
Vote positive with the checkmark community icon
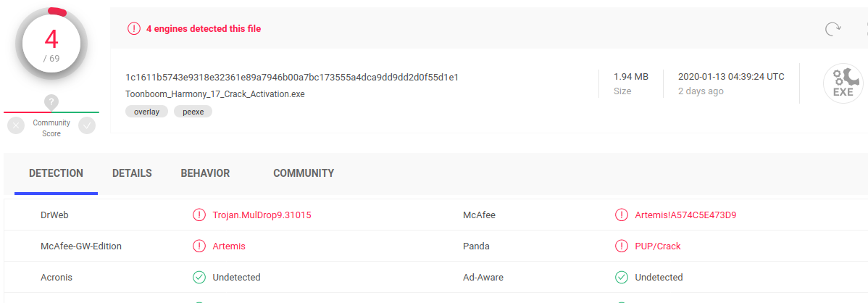[x=87, y=125]
